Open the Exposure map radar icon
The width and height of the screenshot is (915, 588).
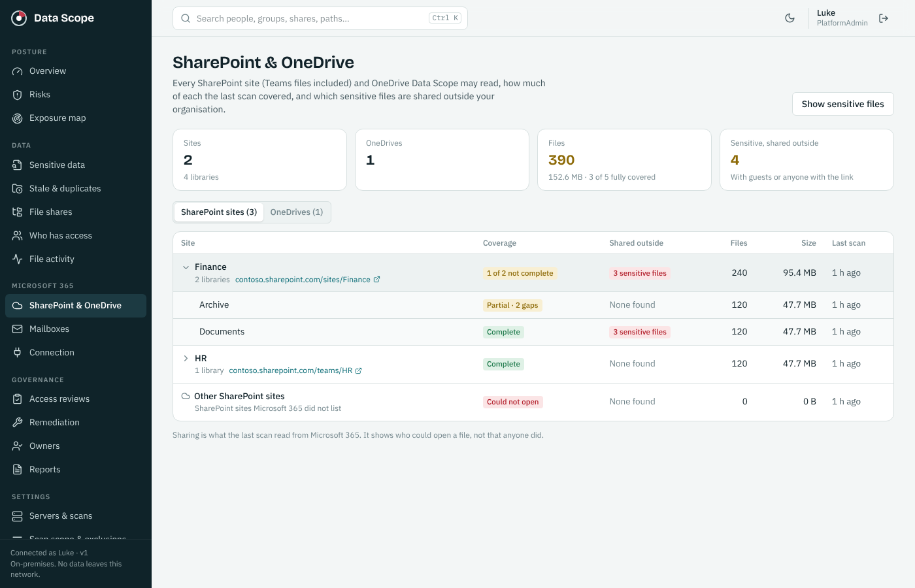pos(18,118)
